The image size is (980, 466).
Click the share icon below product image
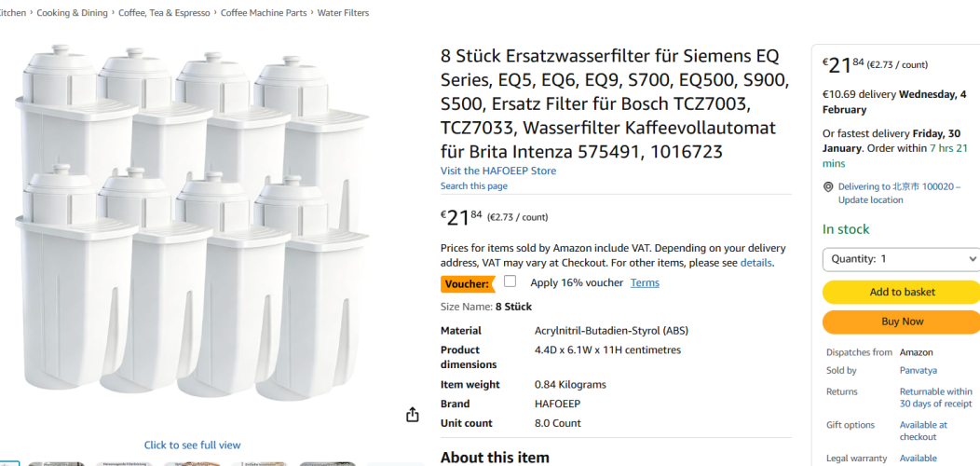(x=413, y=415)
